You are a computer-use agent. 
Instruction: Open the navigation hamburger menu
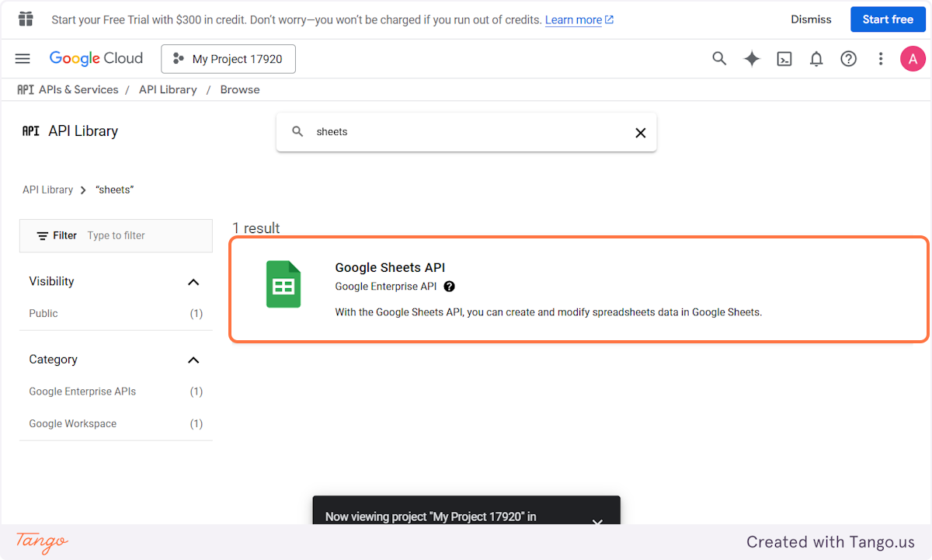coord(22,58)
